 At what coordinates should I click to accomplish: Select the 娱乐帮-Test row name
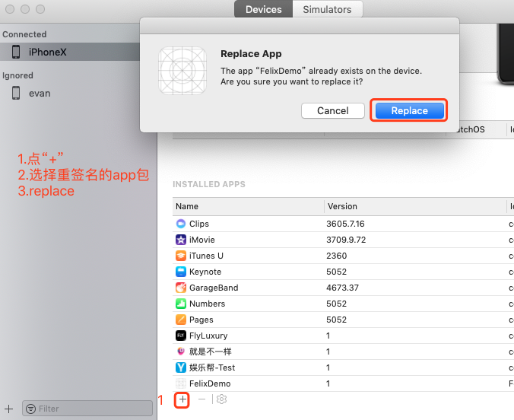[212, 367]
